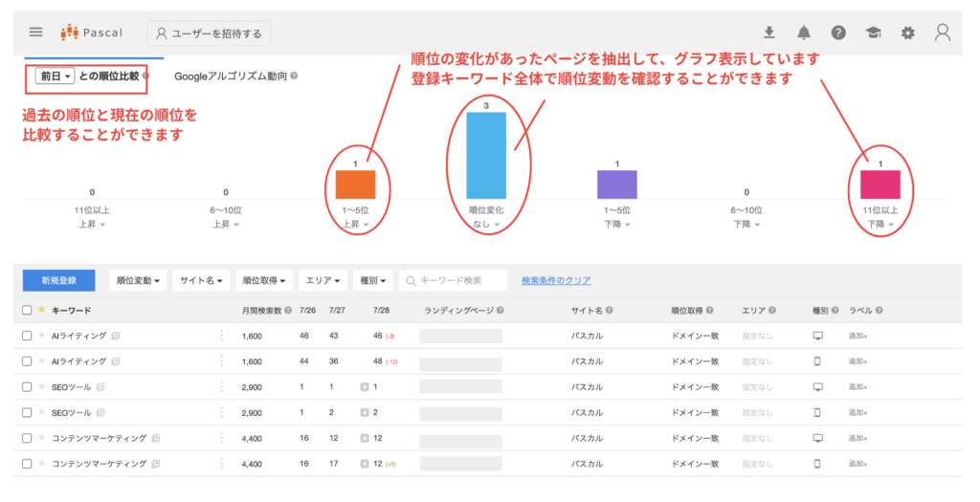The width and height of the screenshot is (980, 502).
Task: Open the 前日 comparison period dropdown
Action: [55, 76]
